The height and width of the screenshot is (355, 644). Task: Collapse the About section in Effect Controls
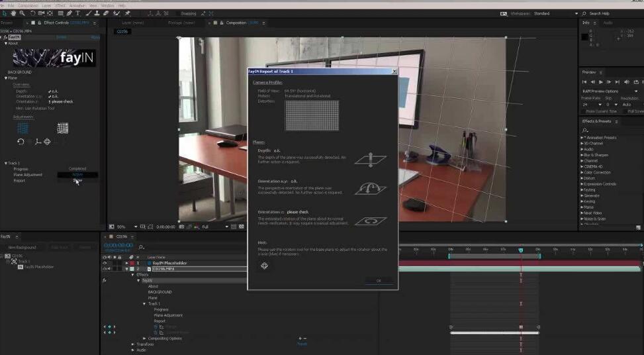pyautogui.click(x=6, y=43)
